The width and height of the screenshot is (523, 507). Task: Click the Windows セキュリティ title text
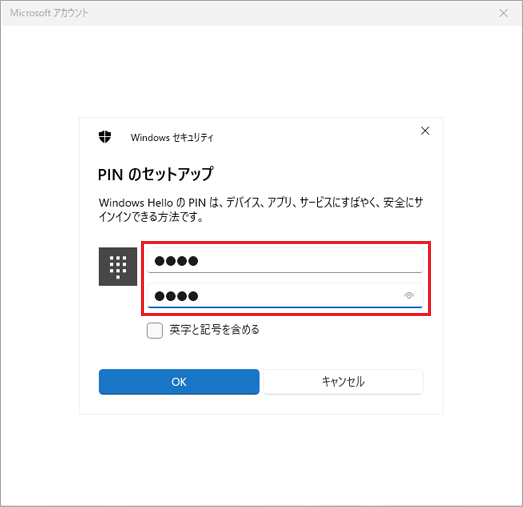coord(172,137)
